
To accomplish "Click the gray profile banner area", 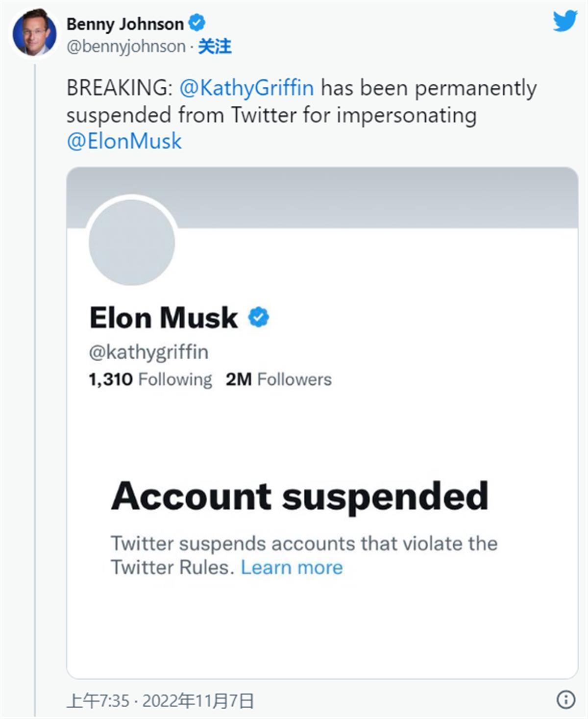I will (x=377, y=198).
